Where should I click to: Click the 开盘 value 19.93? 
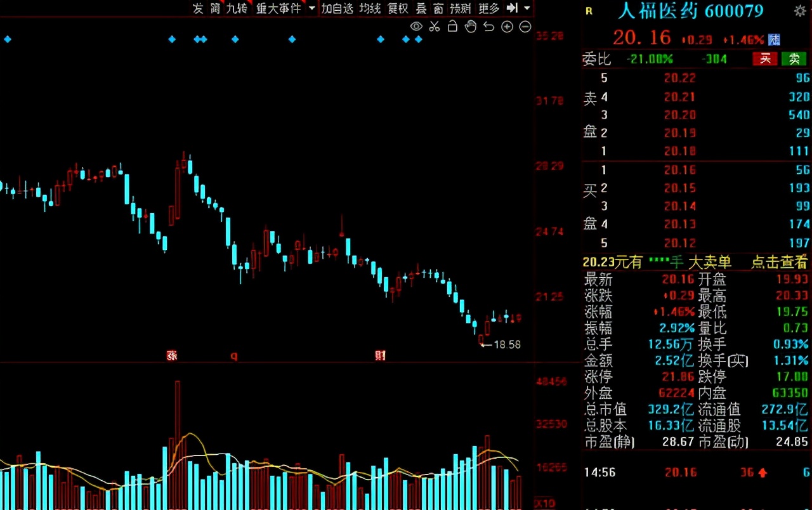(x=792, y=279)
